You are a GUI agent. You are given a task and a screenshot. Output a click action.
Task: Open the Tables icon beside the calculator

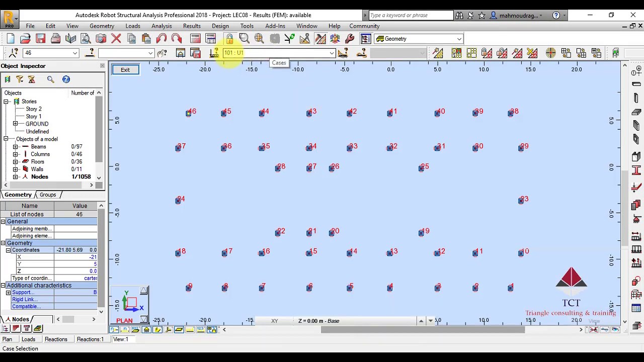[x=211, y=39]
